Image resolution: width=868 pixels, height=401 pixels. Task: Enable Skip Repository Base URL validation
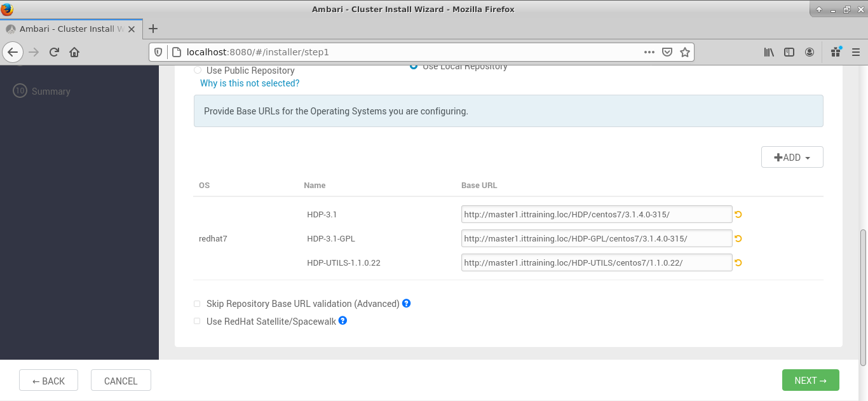198,304
